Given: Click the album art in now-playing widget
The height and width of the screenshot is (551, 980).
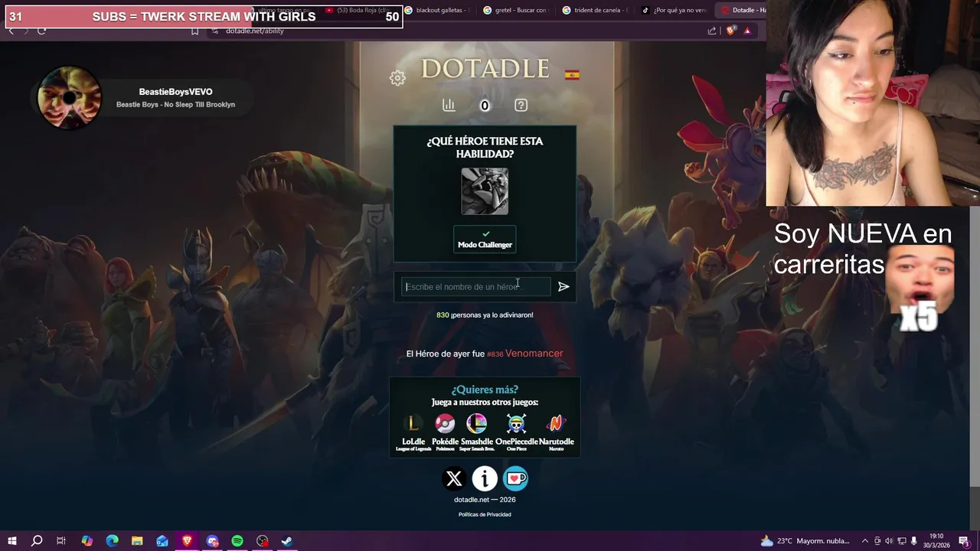Looking at the screenshot, I should [x=70, y=97].
